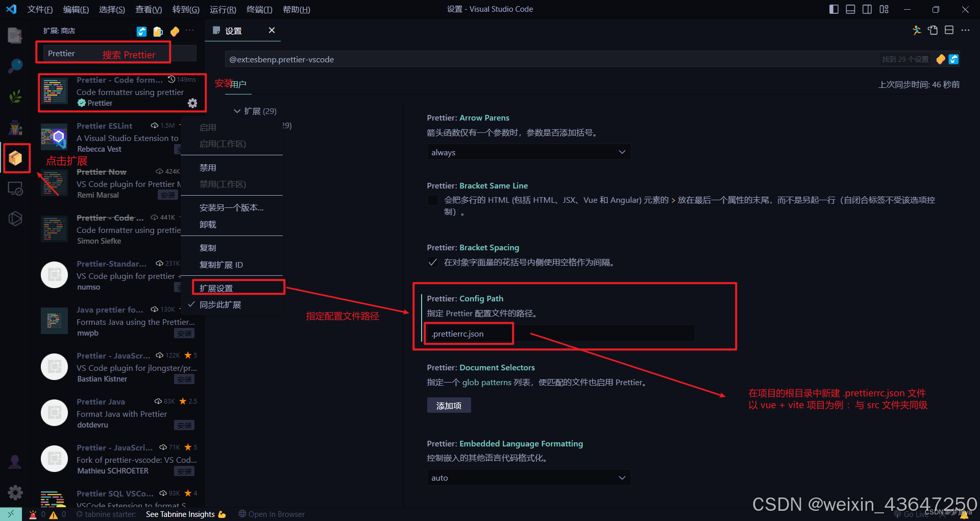Open settings JSON file icon in the editor toolbar
The height and width of the screenshot is (521, 980).
(x=933, y=31)
